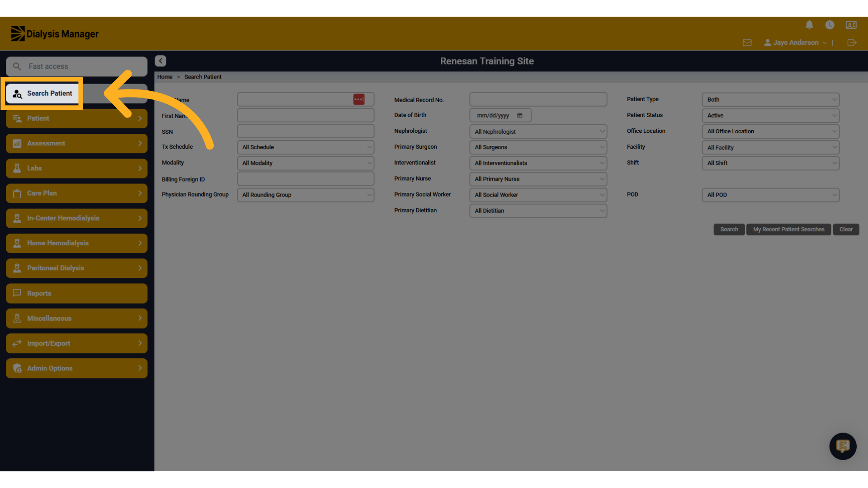Click the Home breadcrumb link
Viewport: 868px width, 488px height.
point(165,77)
